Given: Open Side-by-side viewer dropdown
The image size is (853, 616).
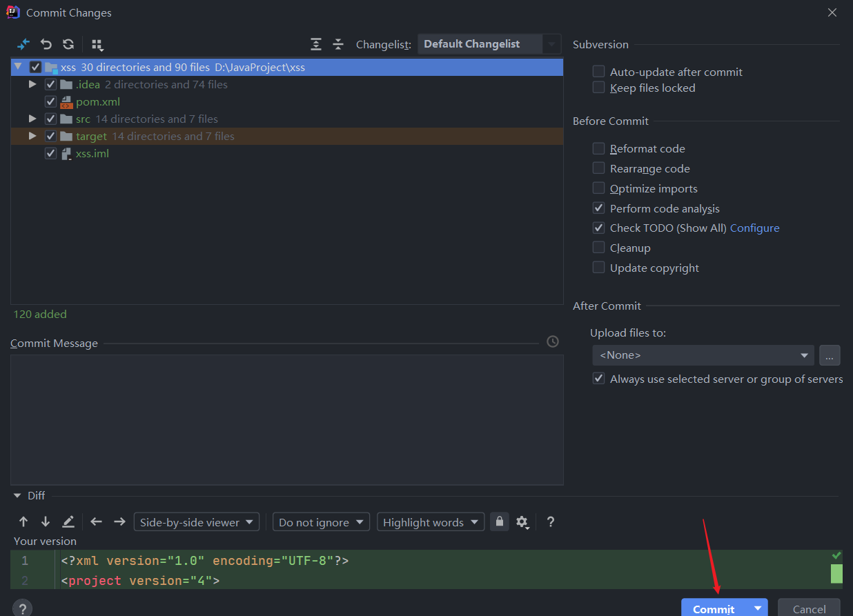Looking at the screenshot, I should (197, 522).
